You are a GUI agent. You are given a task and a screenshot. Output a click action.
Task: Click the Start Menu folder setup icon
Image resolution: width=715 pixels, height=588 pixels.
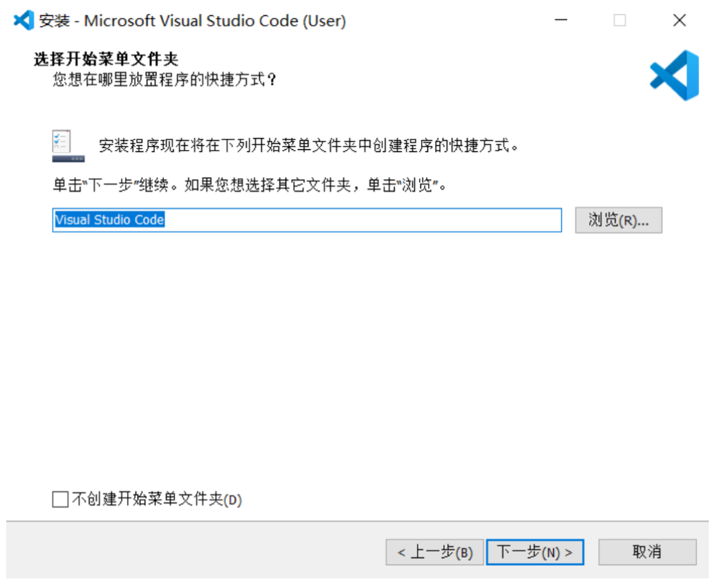click(68, 146)
